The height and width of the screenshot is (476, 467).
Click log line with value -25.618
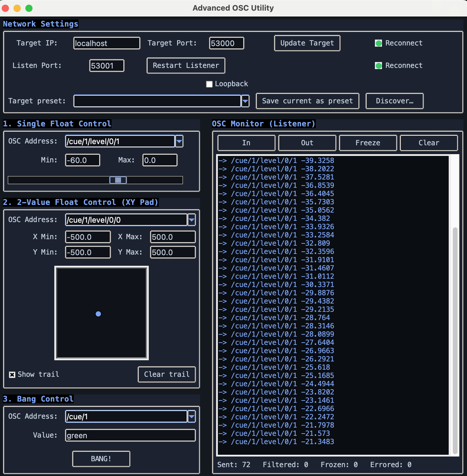[x=274, y=367]
